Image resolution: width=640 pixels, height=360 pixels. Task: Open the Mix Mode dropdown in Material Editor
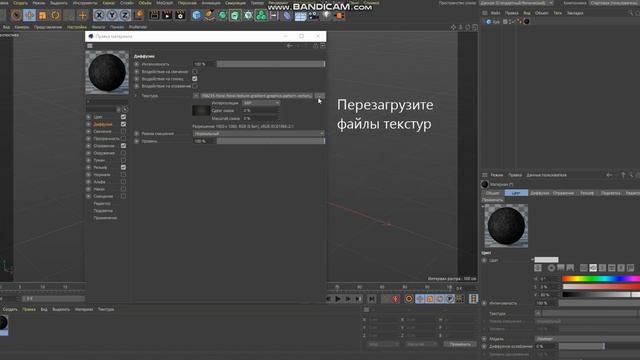click(259, 133)
